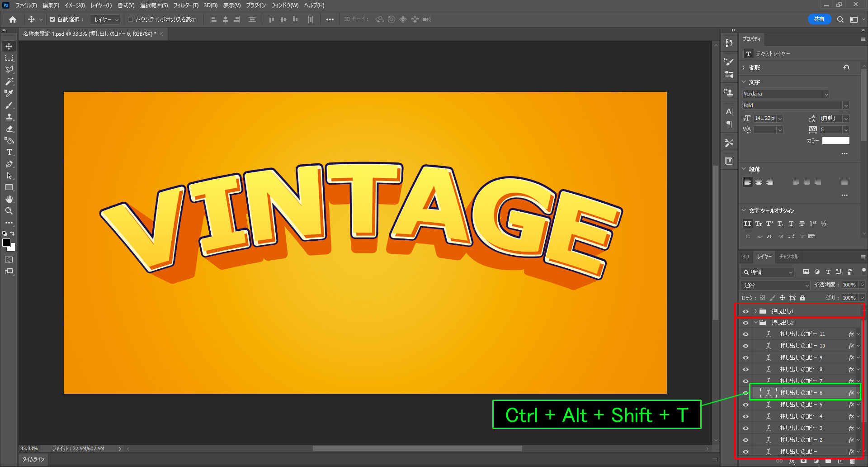868x467 pixels.
Task: Select the Eraser tool
Action: click(x=9, y=129)
